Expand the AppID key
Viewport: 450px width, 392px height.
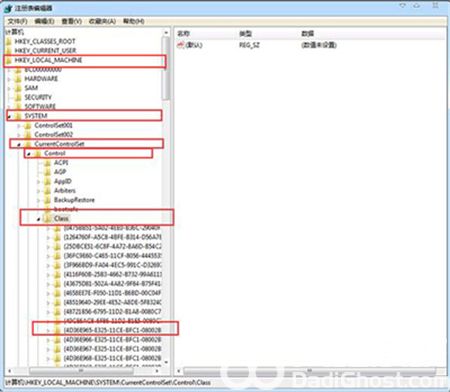pyautogui.click(x=38, y=182)
